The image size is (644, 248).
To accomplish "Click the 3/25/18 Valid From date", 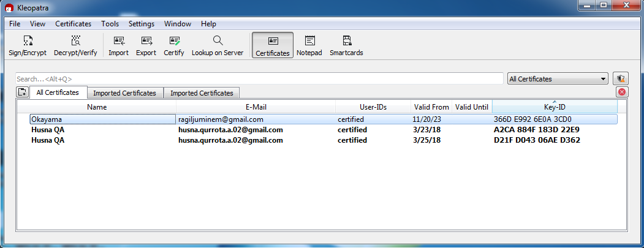I will (426, 140).
